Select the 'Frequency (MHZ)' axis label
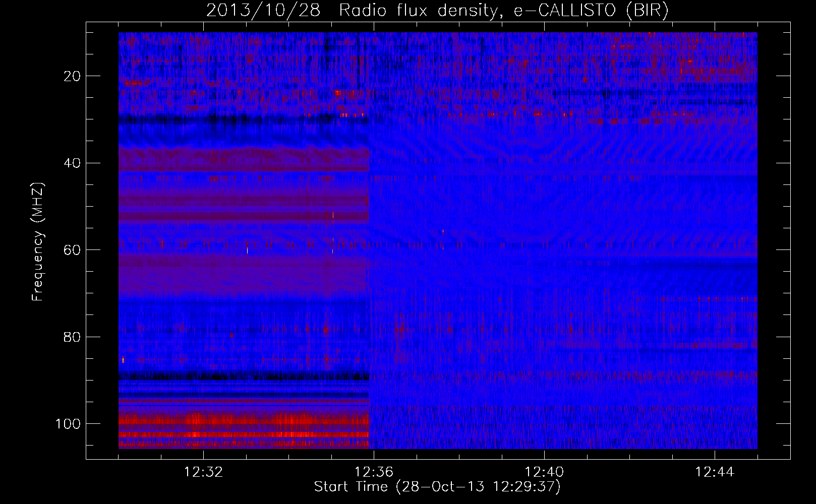The width and height of the screenshot is (816, 504). coord(38,242)
